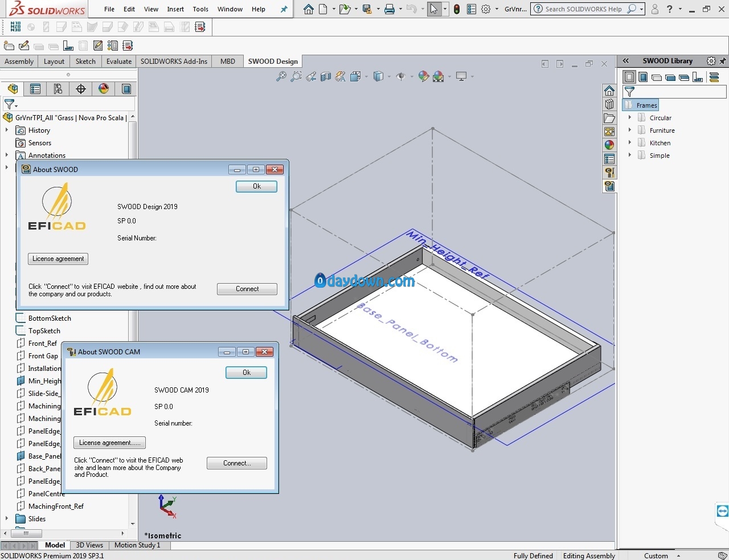The image size is (729, 560).
Task: Click Ok in About SWOOD CAM dialog
Action: pos(247,373)
